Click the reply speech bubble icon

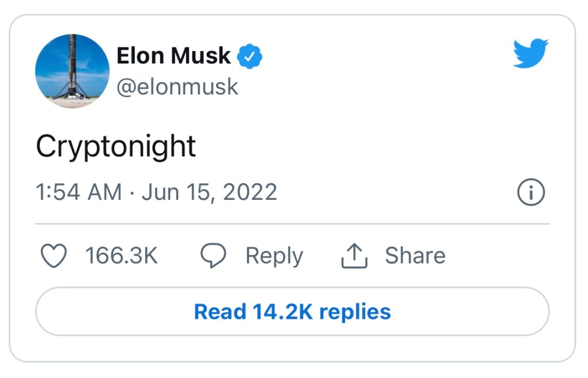pyautogui.click(x=213, y=256)
